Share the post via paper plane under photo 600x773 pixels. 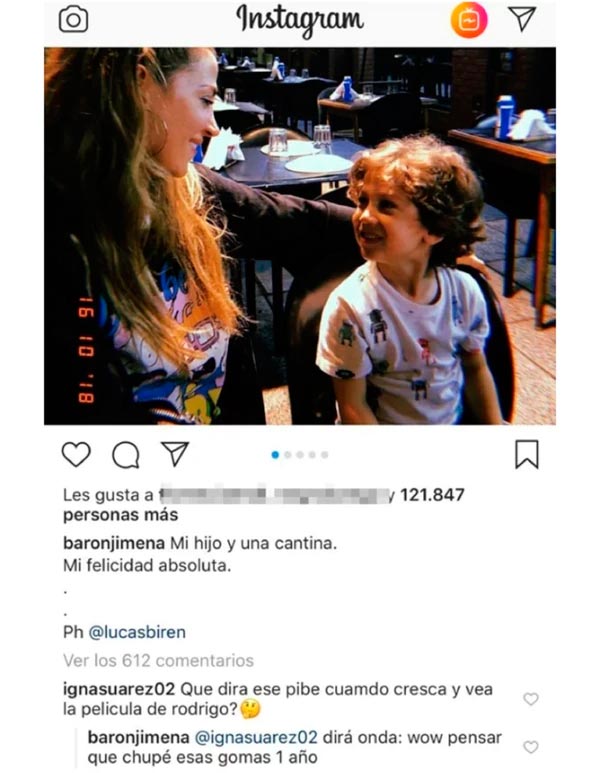(175, 454)
